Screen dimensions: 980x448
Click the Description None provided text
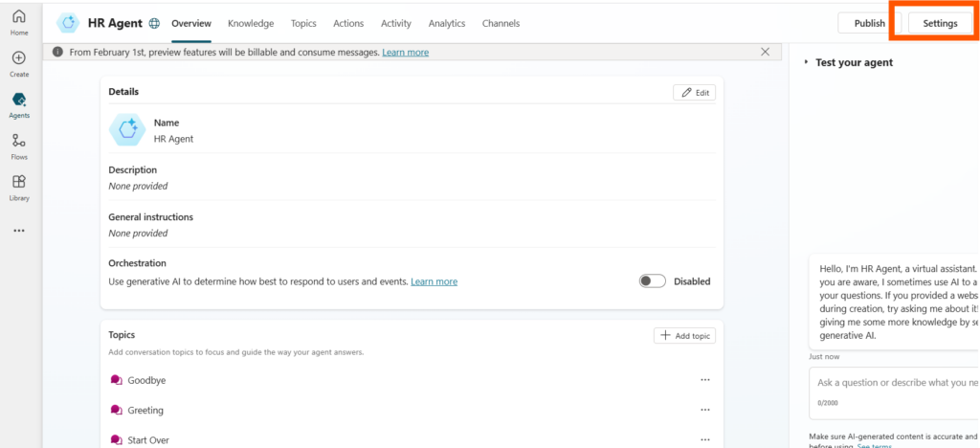pyautogui.click(x=138, y=186)
